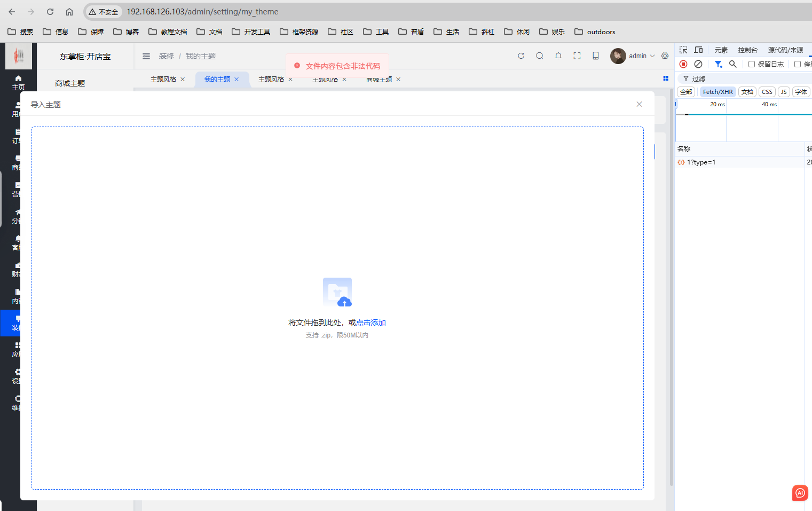Toggle the network recording red button

[683, 64]
